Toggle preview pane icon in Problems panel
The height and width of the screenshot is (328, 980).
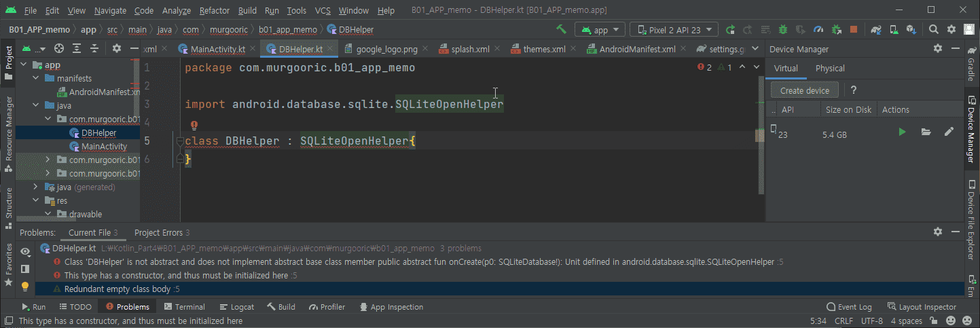tap(25, 269)
